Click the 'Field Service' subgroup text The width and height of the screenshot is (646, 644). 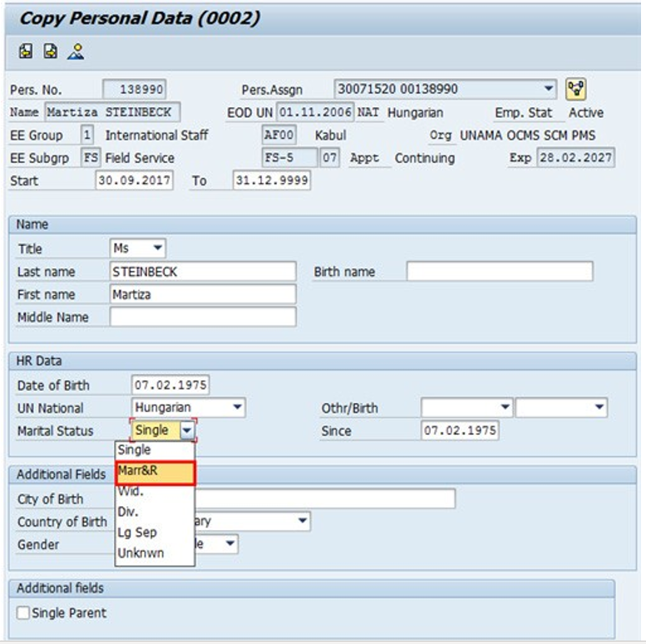coord(140,158)
